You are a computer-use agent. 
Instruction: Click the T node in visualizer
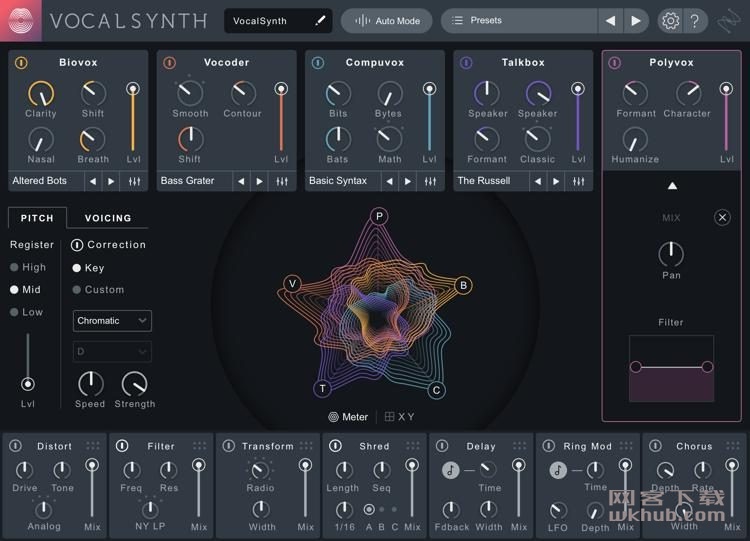322,388
